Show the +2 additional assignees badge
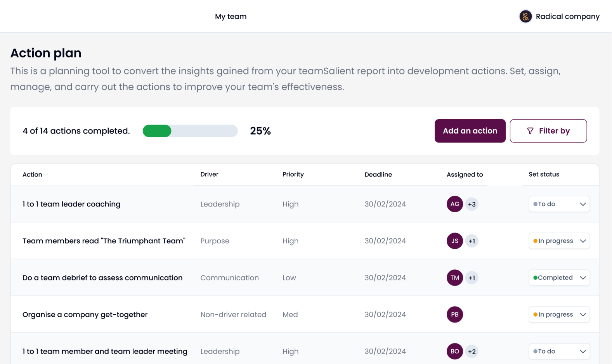Image resolution: width=612 pixels, height=364 pixels. [x=472, y=351]
